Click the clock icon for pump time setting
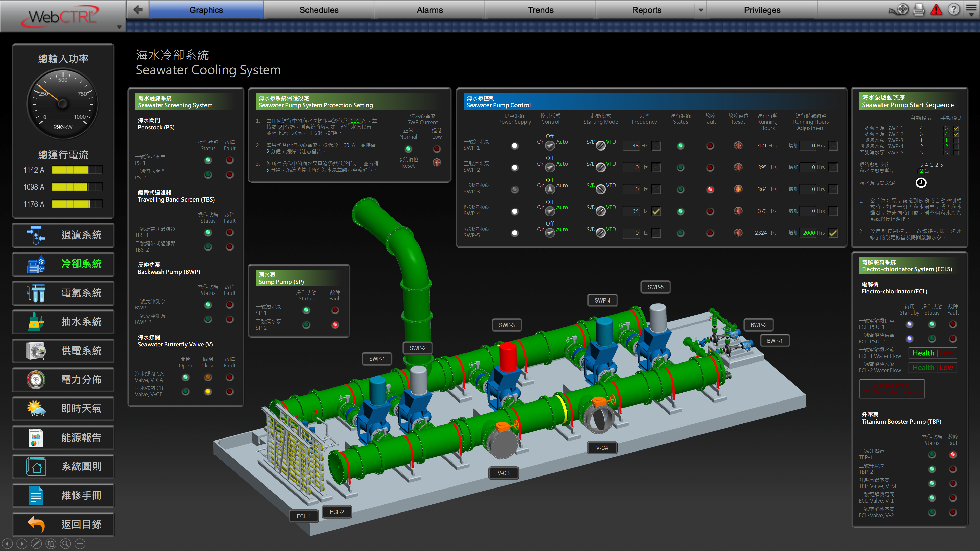Image resolution: width=980 pixels, height=551 pixels. click(921, 183)
